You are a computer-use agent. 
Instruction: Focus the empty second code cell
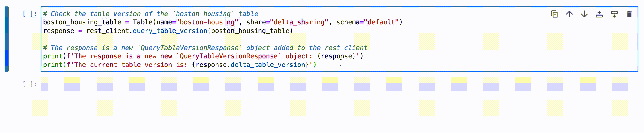[339, 84]
